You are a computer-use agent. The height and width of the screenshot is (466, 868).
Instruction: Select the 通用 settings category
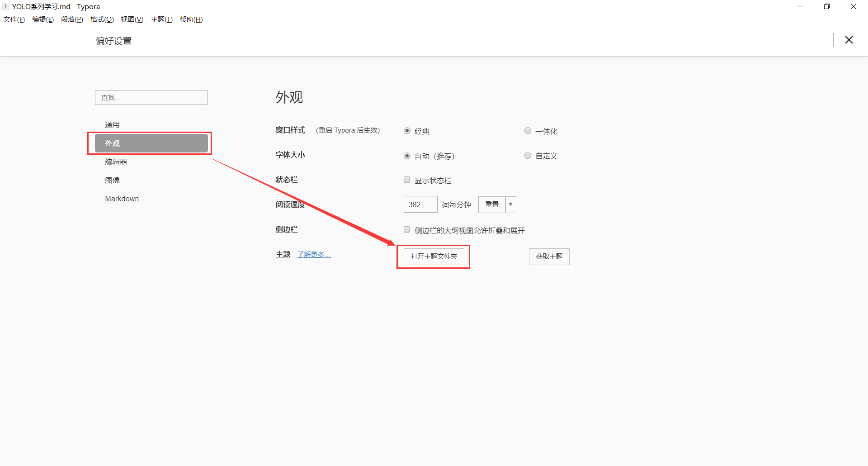pyautogui.click(x=151, y=125)
